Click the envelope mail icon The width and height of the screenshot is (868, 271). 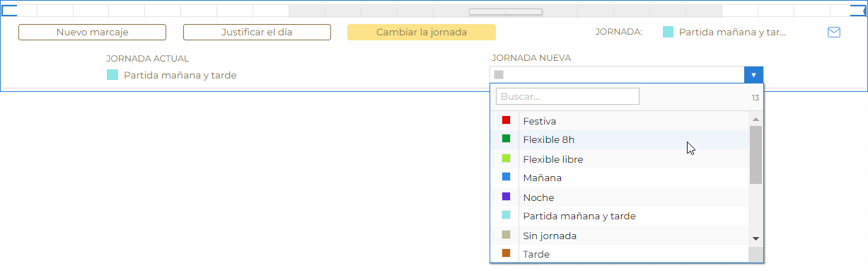coord(834,33)
